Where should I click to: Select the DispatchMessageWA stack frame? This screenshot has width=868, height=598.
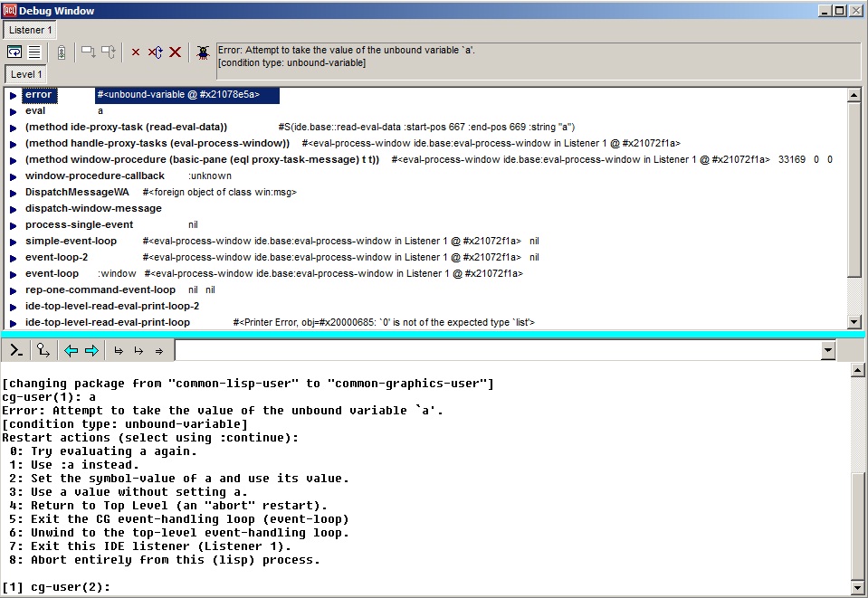click(77, 193)
